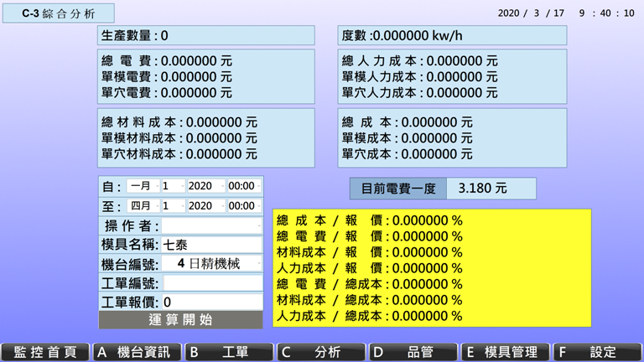Open the F 設定 settings page
The image size is (644, 362).
pos(597,353)
